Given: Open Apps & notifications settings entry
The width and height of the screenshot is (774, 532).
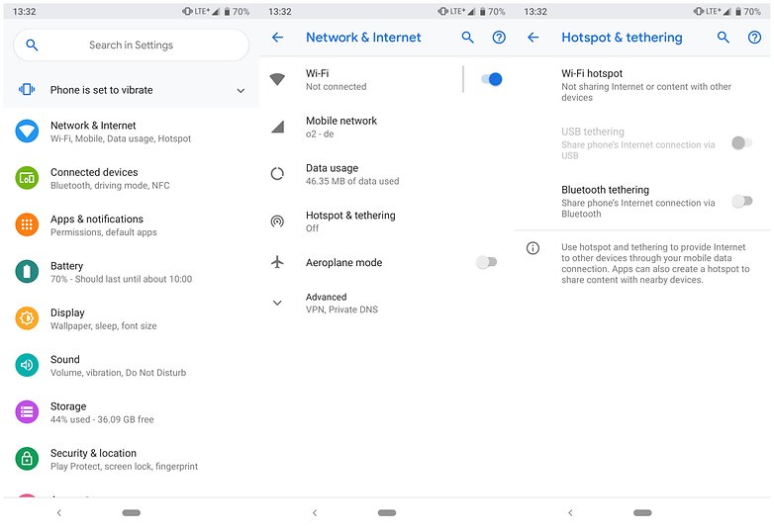Looking at the screenshot, I should [x=131, y=225].
